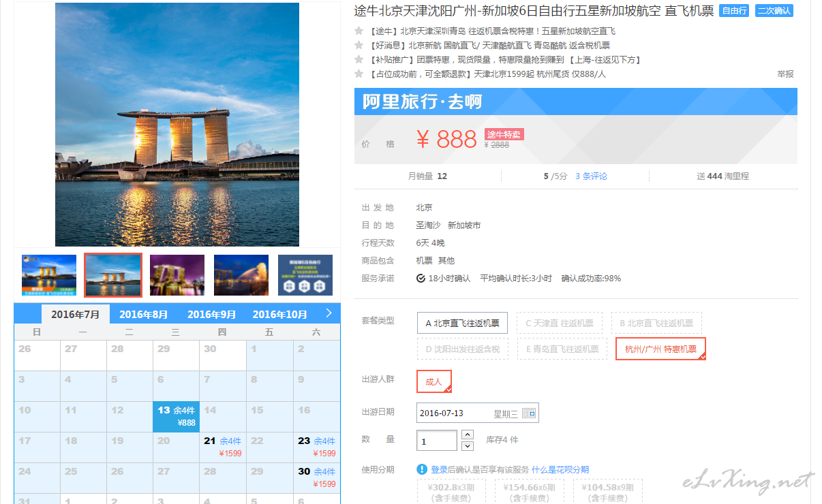Increase quantity with the up arrow
This screenshot has width=822, height=504.
468,435
